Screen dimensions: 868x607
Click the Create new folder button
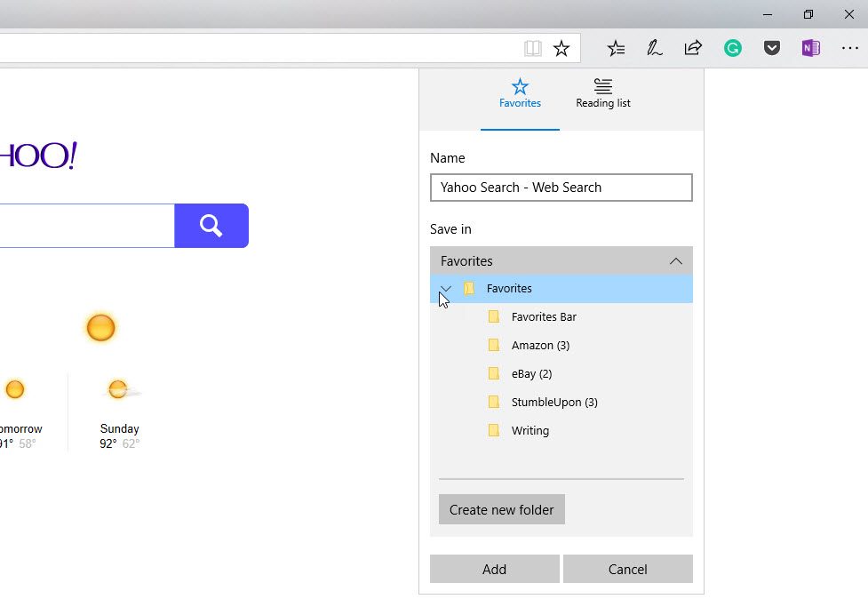click(502, 509)
